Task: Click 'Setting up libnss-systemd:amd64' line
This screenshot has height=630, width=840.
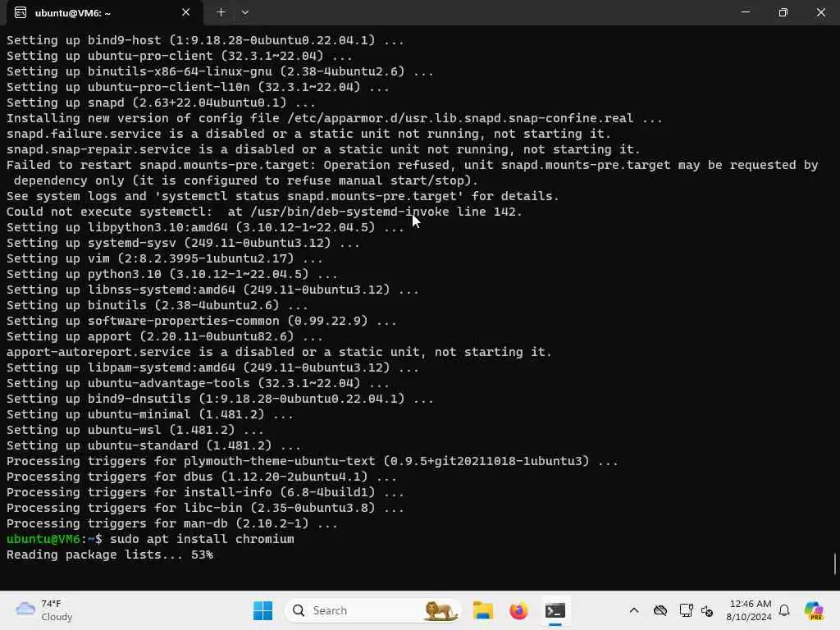Action: tap(212, 290)
